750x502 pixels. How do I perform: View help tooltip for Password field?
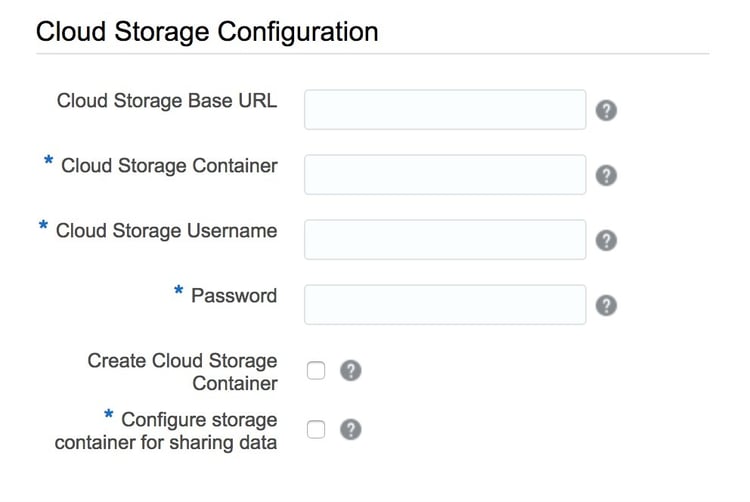(x=606, y=306)
